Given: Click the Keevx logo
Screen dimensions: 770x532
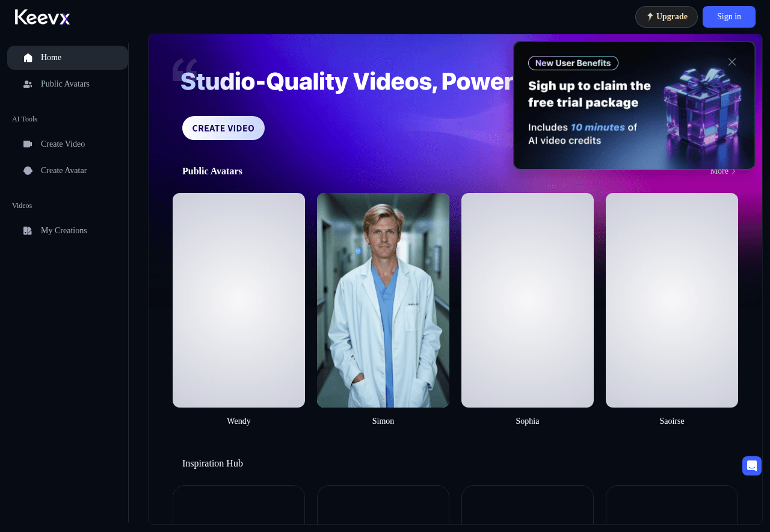Looking at the screenshot, I should pyautogui.click(x=42, y=17).
